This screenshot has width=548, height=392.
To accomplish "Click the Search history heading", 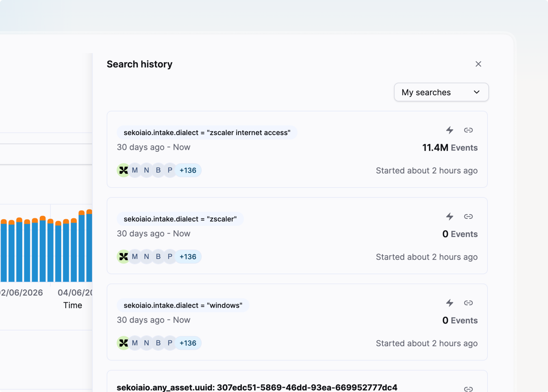I will (x=140, y=64).
